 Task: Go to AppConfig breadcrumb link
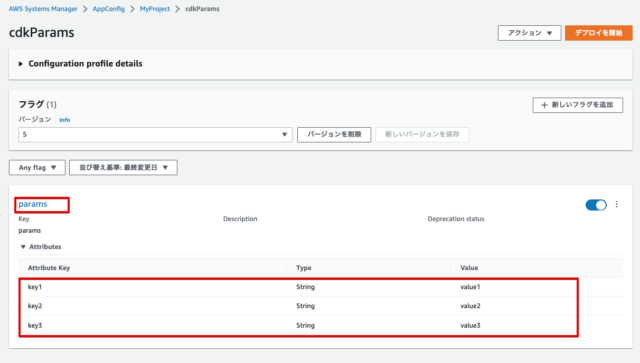[x=109, y=9]
